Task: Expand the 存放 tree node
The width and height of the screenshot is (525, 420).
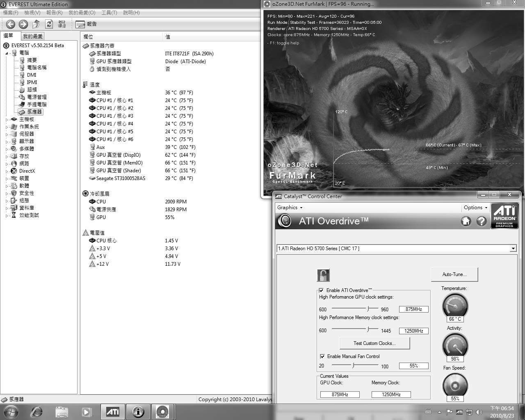Action: coord(7,156)
